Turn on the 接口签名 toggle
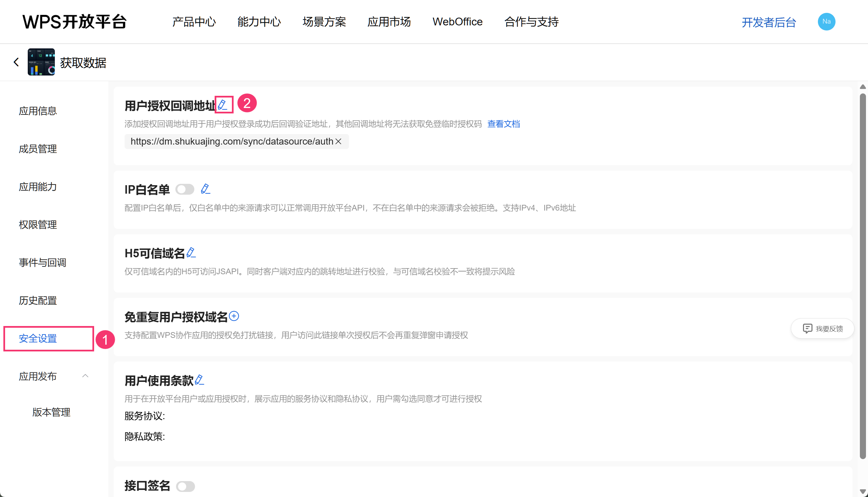Image resolution: width=868 pixels, height=497 pixels. [185, 486]
